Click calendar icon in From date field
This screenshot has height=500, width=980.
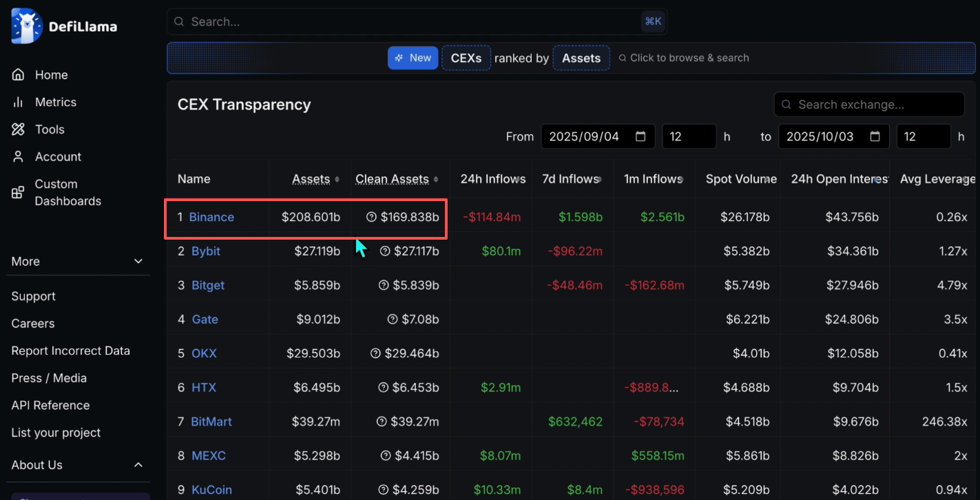pos(640,136)
